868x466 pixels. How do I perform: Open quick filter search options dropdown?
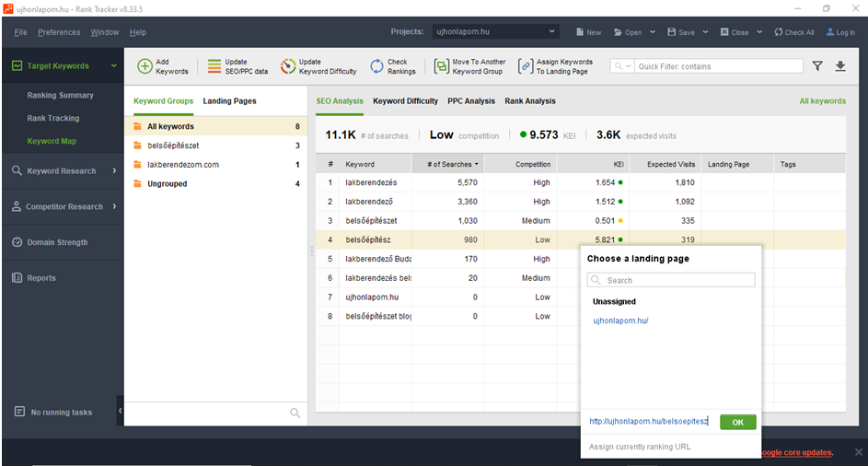tap(622, 66)
